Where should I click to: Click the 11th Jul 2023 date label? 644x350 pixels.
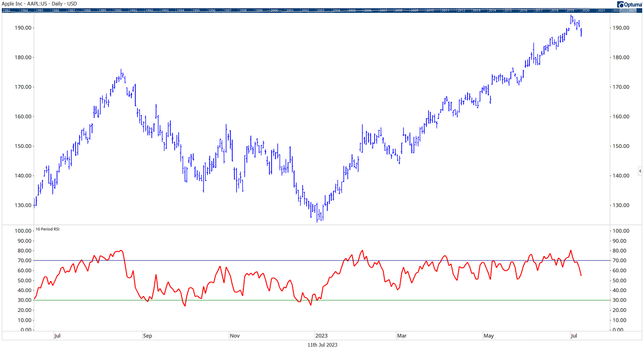322,344
